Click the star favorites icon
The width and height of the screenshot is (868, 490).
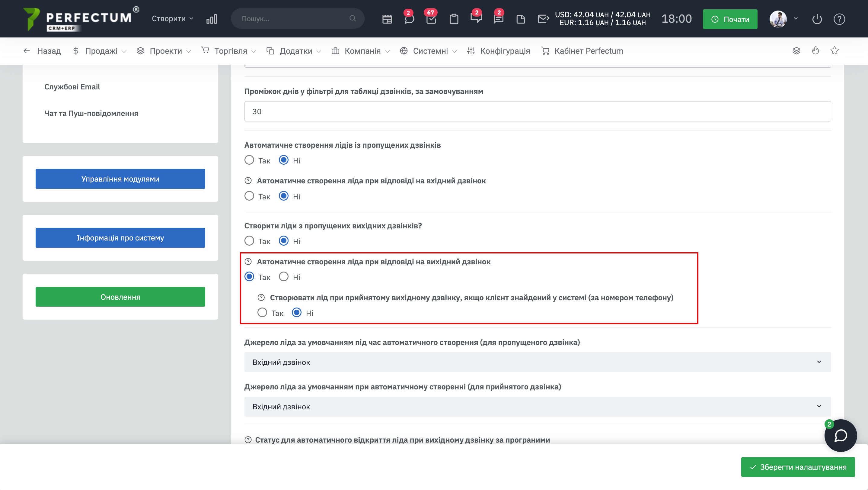coord(834,50)
